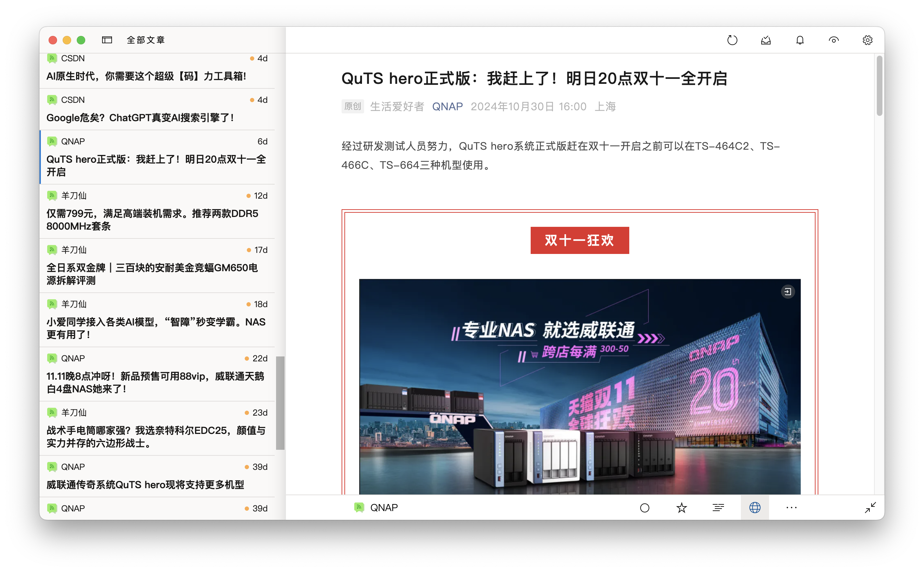Image resolution: width=924 pixels, height=572 pixels.
Task: Star the current article
Action: coord(682,508)
